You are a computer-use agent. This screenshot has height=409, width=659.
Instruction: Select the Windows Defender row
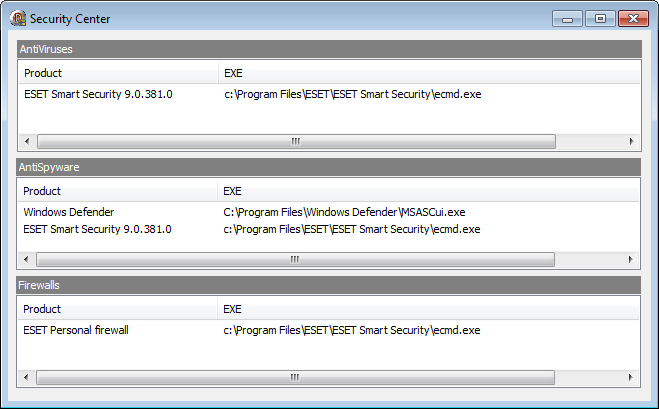[329, 212]
